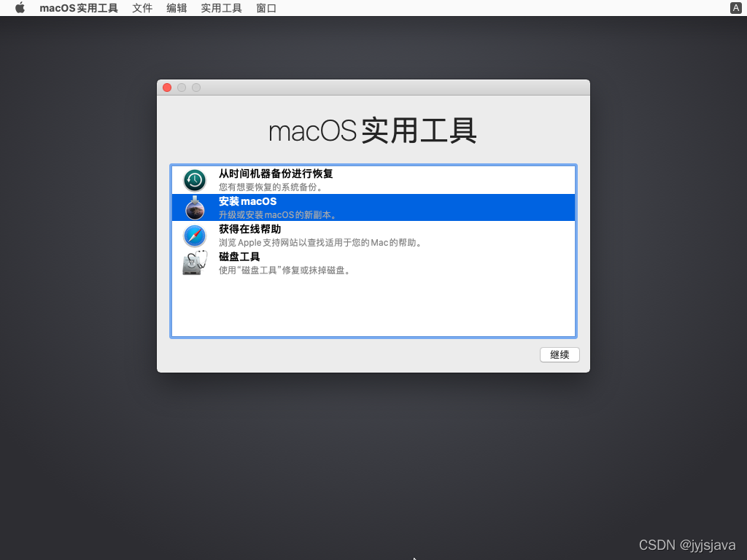This screenshot has height=560, width=747.
Task: Open the 编辑 menu
Action: coord(177,8)
